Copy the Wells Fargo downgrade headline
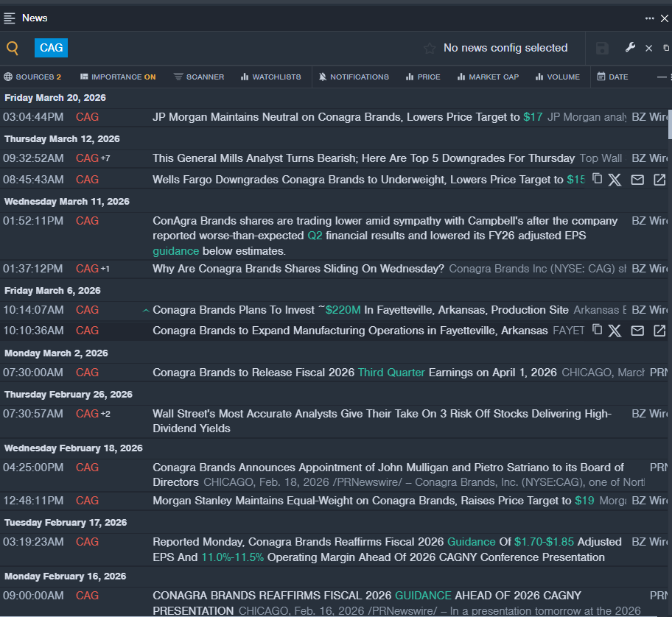Viewport: 672px width, 617px height. 597,179
